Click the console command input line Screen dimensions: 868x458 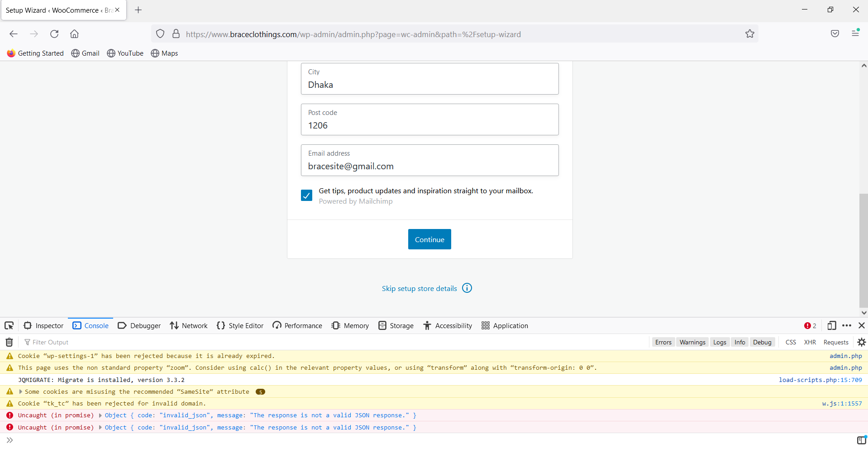(430, 440)
